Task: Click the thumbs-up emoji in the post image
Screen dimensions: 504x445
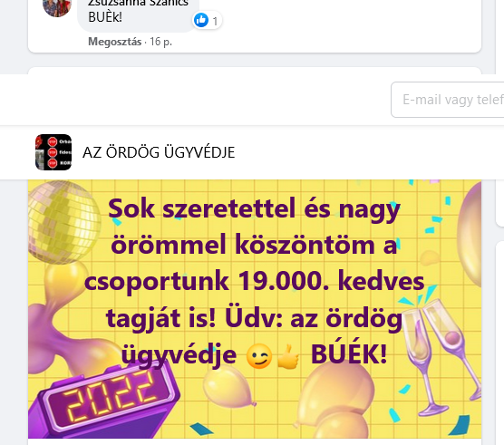Action: 288,357
